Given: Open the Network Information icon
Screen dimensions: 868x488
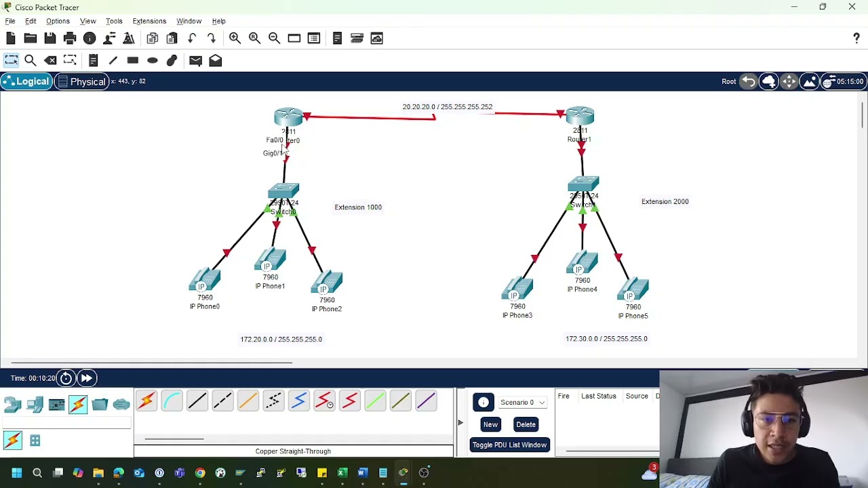Looking at the screenshot, I should [90, 39].
